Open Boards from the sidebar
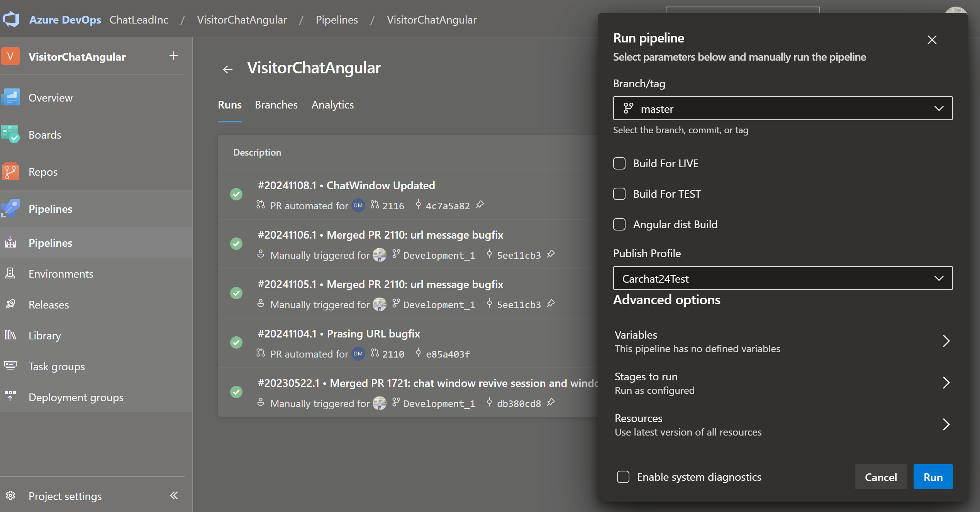The height and width of the screenshot is (512, 980). [45, 135]
